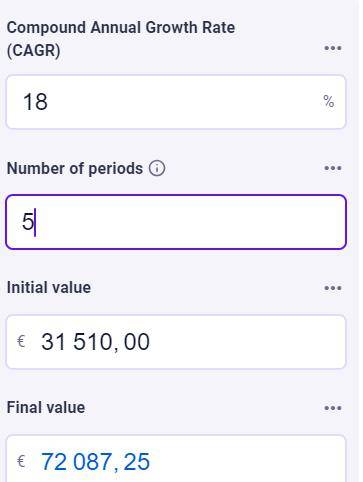The width and height of the screenshot is (363, 482).
Task: Click the 18 value in CAGR field
Action: coord(35,102)
